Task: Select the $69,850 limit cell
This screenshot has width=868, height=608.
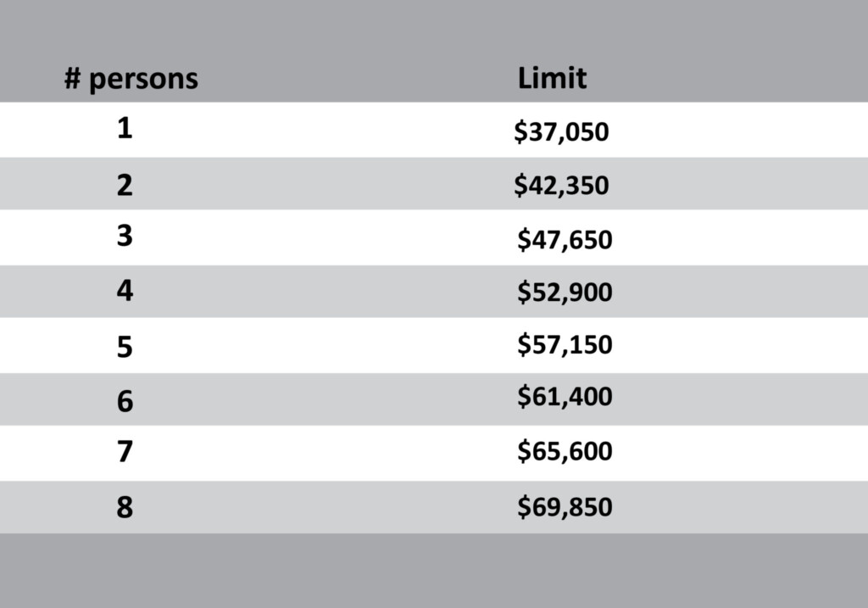Action: tap(565, 507)
